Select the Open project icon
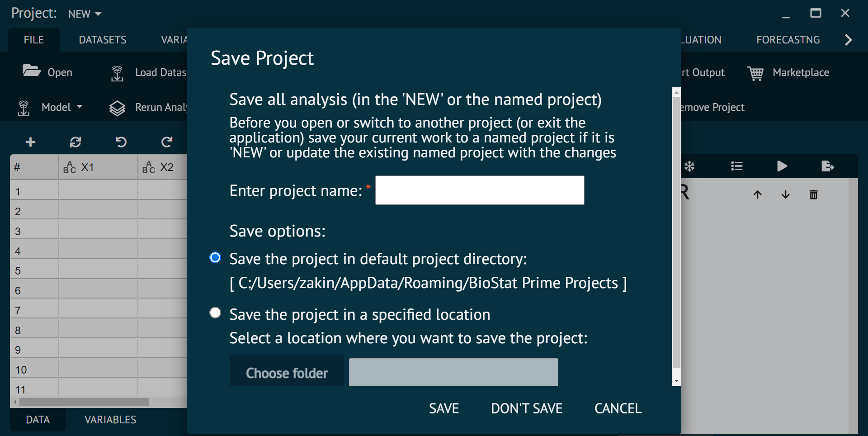868x436 pixels. click(x=31, y=71)
